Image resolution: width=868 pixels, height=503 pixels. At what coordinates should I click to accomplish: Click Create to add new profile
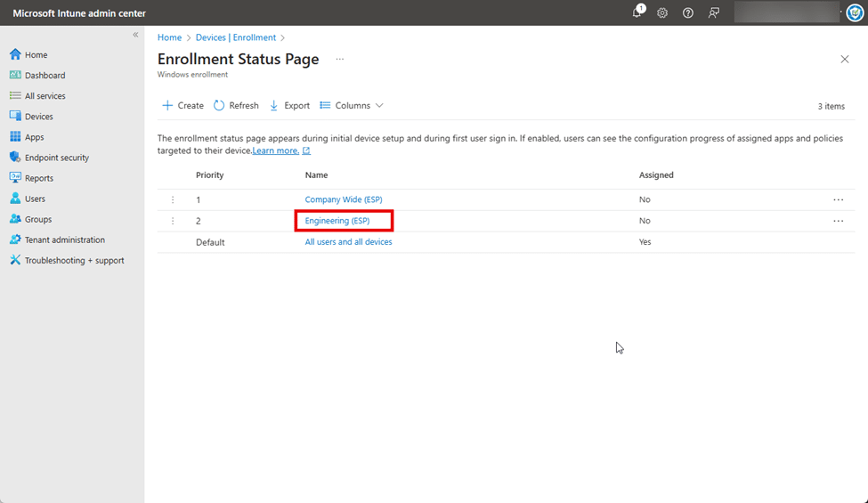click(x=183, y=105)
